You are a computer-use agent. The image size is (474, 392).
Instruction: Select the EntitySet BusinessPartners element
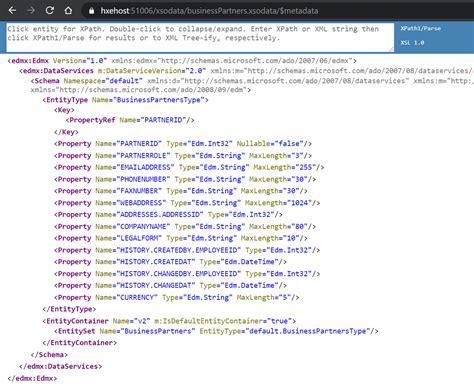coord(216,331)
